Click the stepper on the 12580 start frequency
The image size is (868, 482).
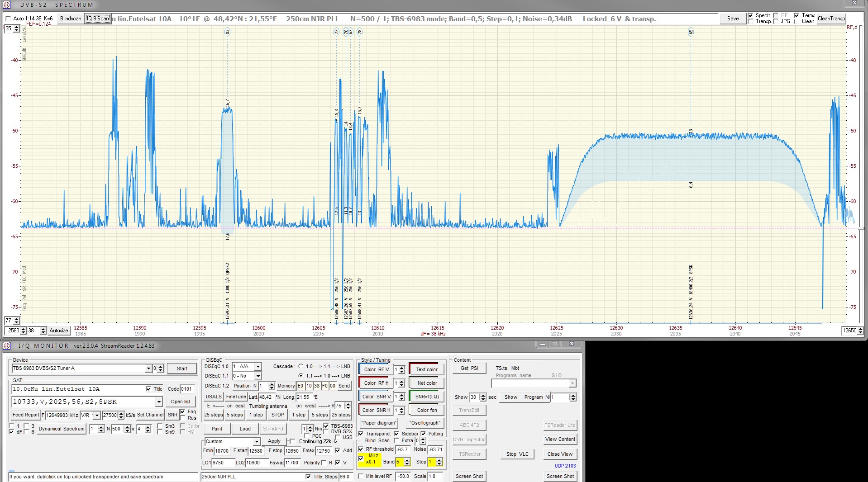24,331
